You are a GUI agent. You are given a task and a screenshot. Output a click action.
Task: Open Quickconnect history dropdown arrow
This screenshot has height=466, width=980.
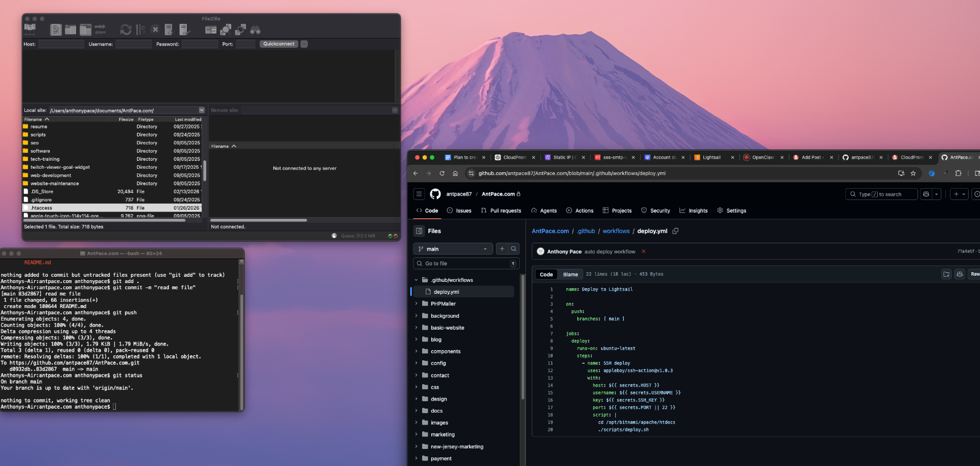304,44
